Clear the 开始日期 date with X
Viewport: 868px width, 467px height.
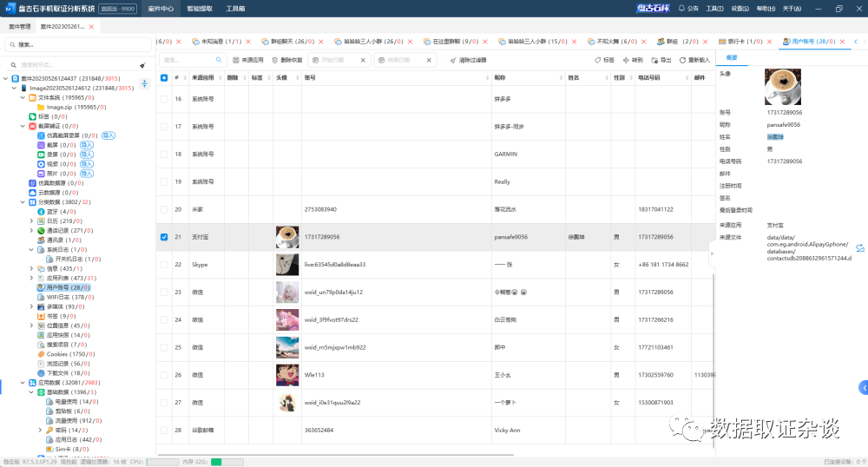pyautogui.click(x=363, y=60)
